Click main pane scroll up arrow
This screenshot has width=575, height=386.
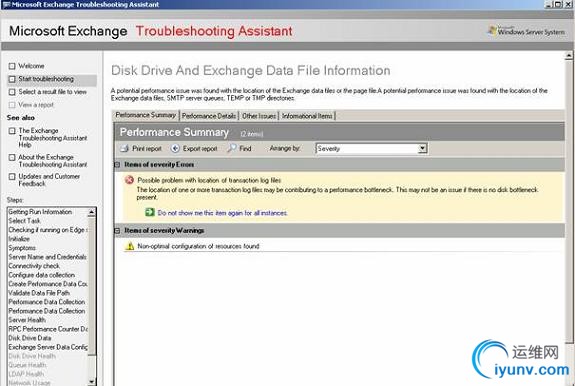coord(569,56)
